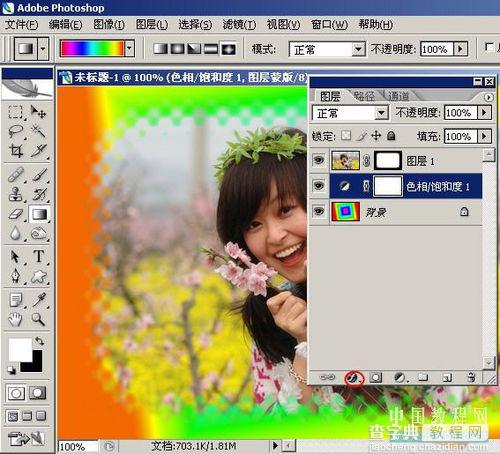Open the 滤镜(T) menu
Image resolution: width=500 pixels, height=454 pixels.
click(x=239, y=25)
